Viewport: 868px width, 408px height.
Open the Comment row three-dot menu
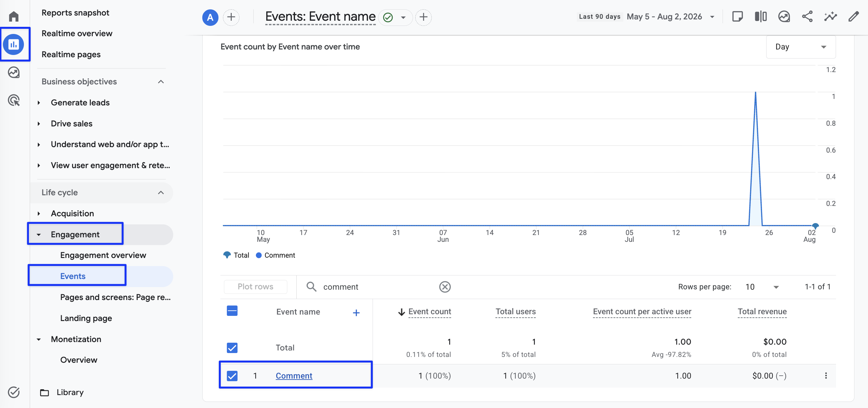tap(826, 376)
